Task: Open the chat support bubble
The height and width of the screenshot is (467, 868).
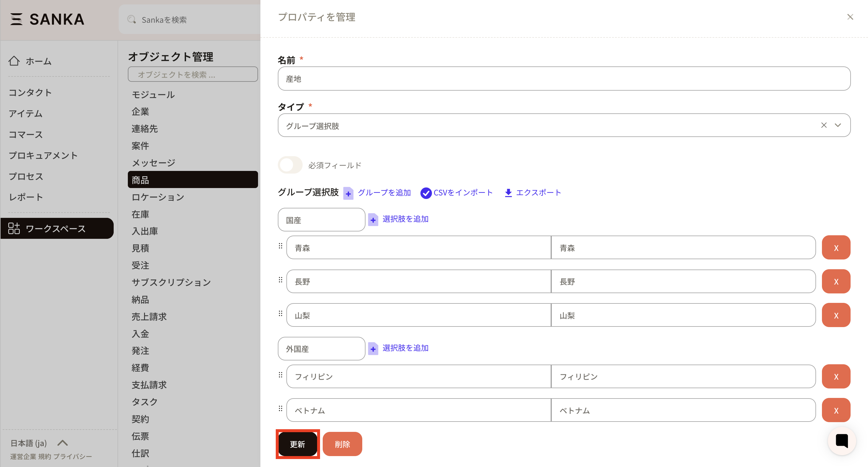Action: click(x=842, y=441)
